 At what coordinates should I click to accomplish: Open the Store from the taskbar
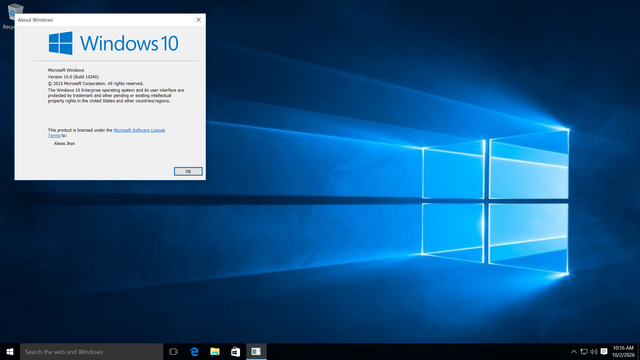tap(236, 351)
